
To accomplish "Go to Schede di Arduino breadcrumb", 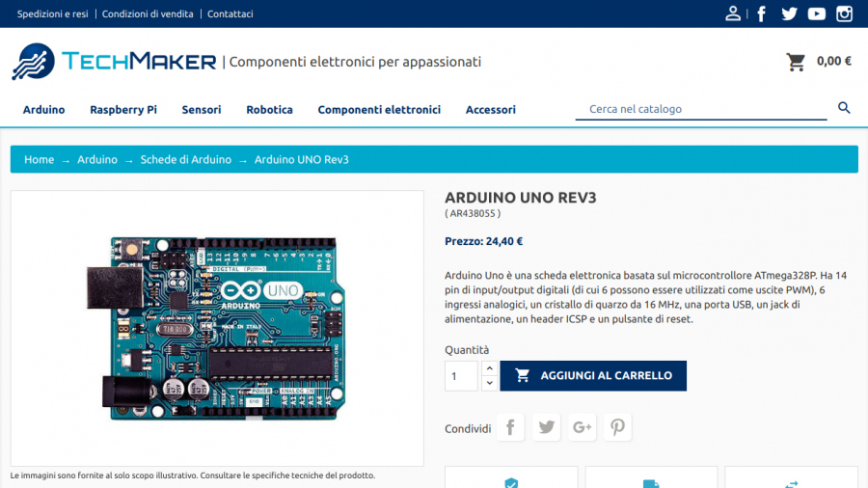I will (186, 159).
